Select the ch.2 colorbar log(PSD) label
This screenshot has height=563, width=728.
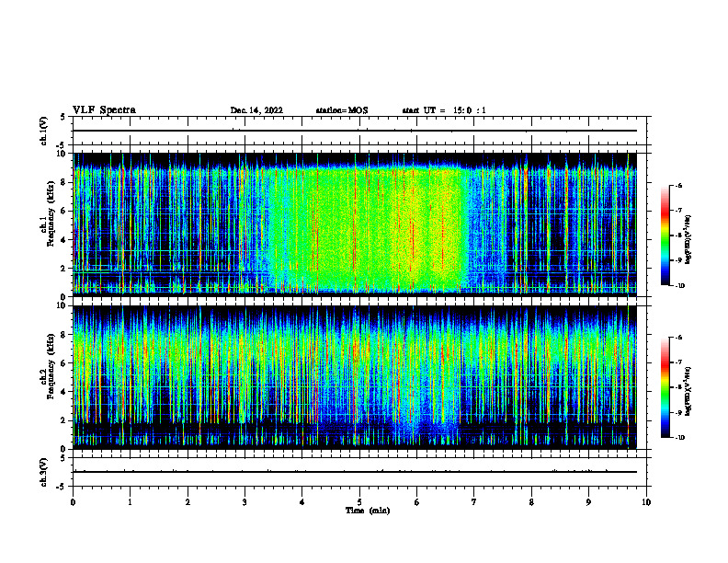point(688,391)
